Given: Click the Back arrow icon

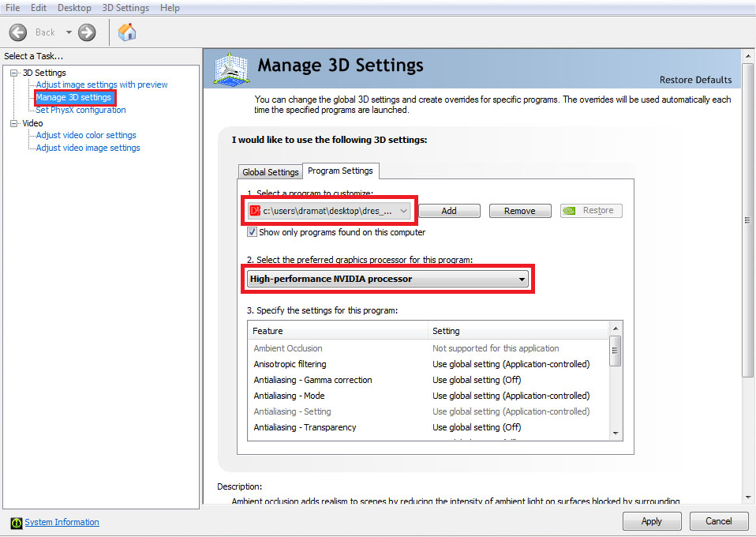Looking at the screenshot, I should tap(18, 32).
